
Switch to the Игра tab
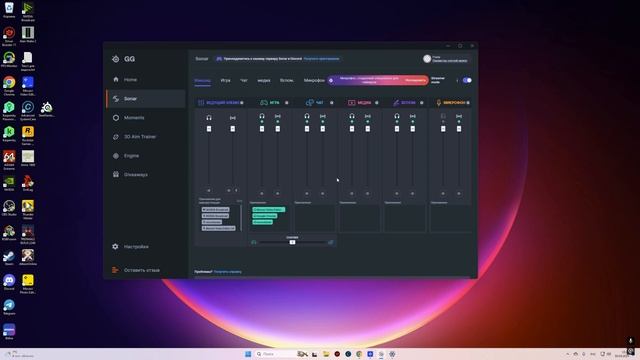[226, 80]
